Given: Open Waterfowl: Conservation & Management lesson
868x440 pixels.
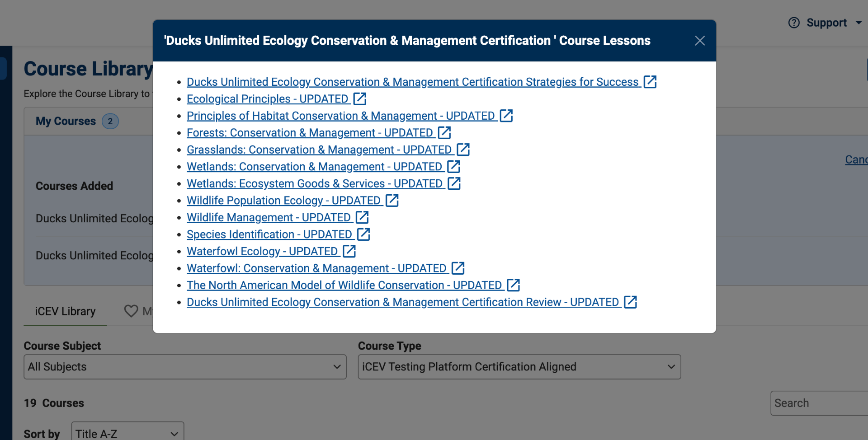Looking at the screenshot, I should [317, 268].
